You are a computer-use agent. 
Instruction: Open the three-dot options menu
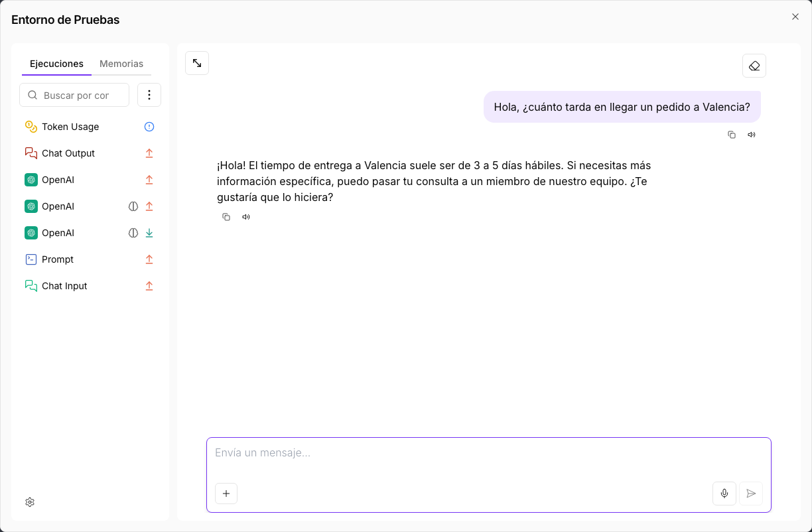[149, 95]
